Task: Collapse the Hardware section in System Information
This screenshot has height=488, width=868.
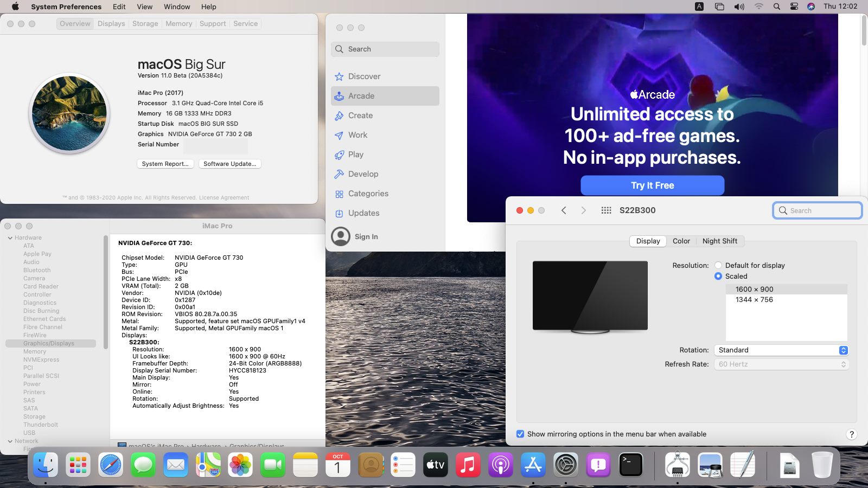Action: click(10, 237)
